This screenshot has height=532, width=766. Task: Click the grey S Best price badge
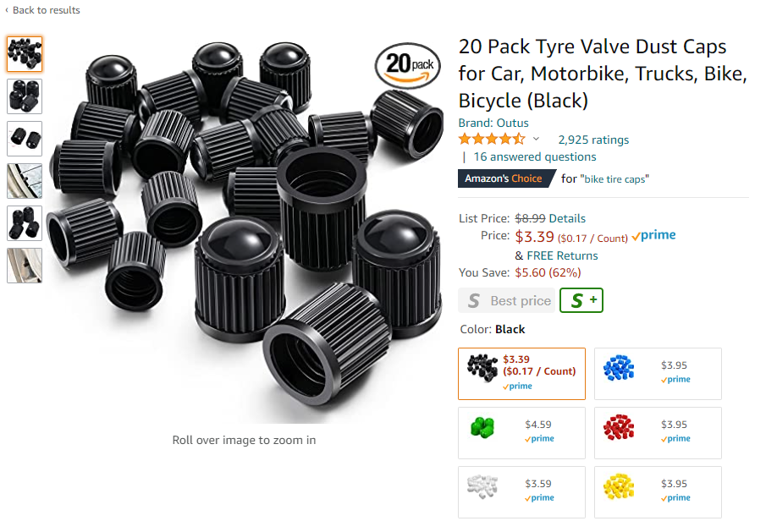pos(507,300)
